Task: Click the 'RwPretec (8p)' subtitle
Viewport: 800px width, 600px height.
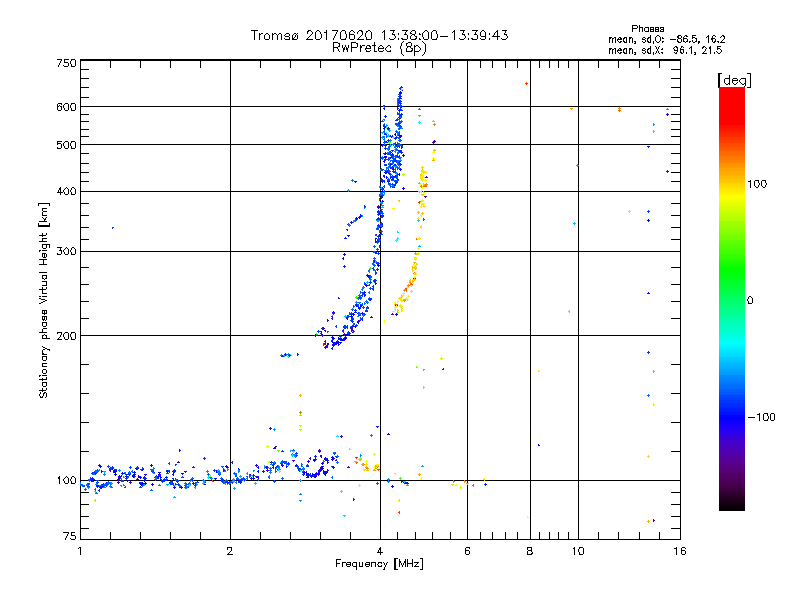Action: 379,48
